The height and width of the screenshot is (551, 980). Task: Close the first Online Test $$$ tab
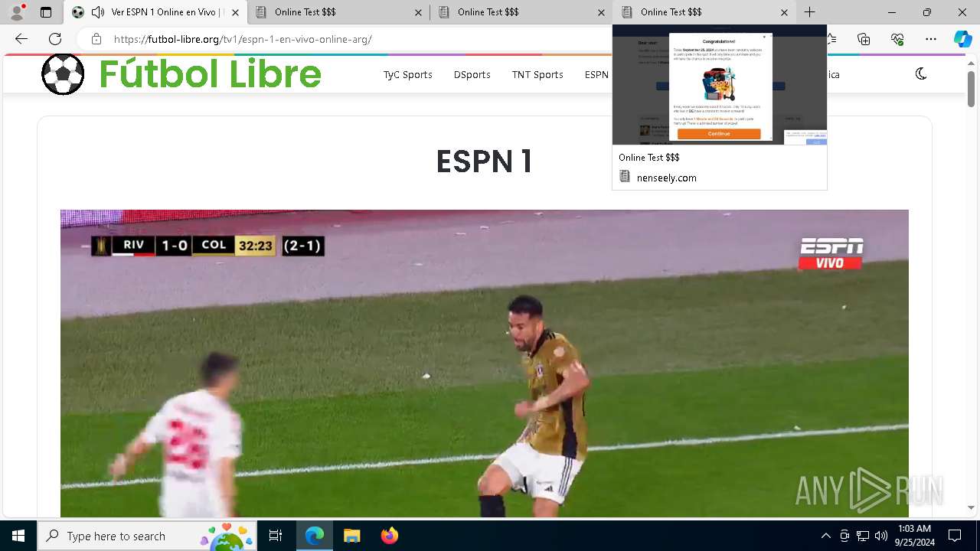(418, 12)
